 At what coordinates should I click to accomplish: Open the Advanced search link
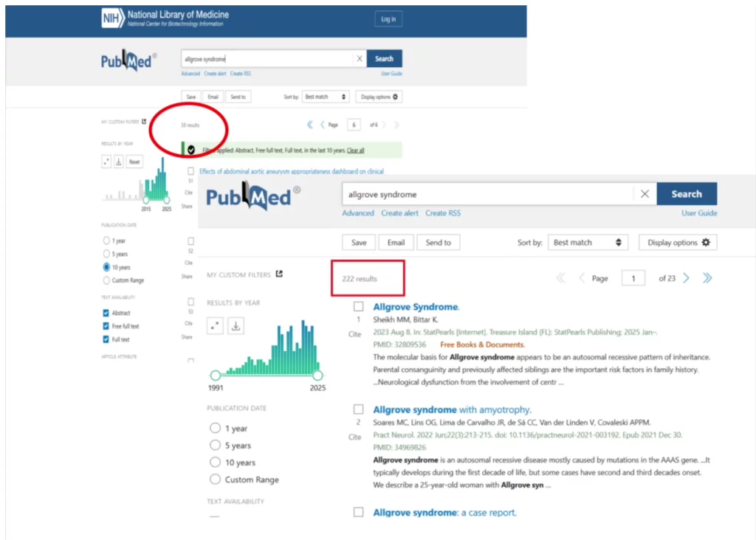358,213
